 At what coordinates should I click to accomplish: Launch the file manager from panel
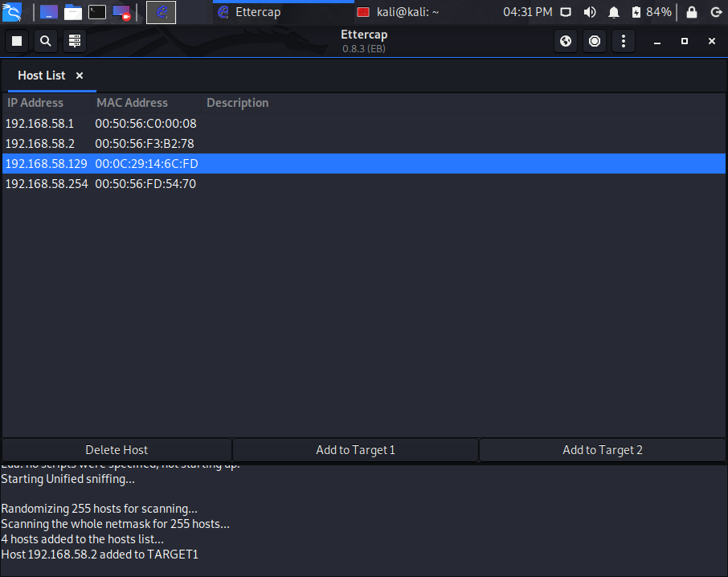coord(73,12)
